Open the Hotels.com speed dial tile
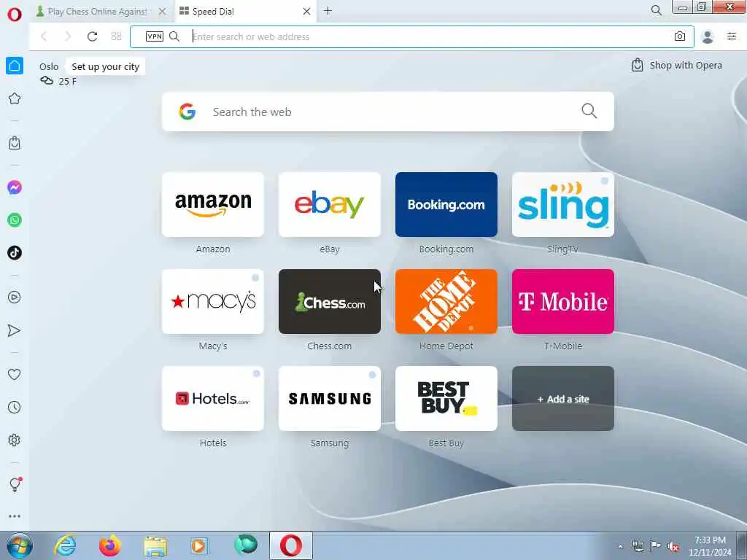Screen dimensions: 747x560 [x=213, y=399]
